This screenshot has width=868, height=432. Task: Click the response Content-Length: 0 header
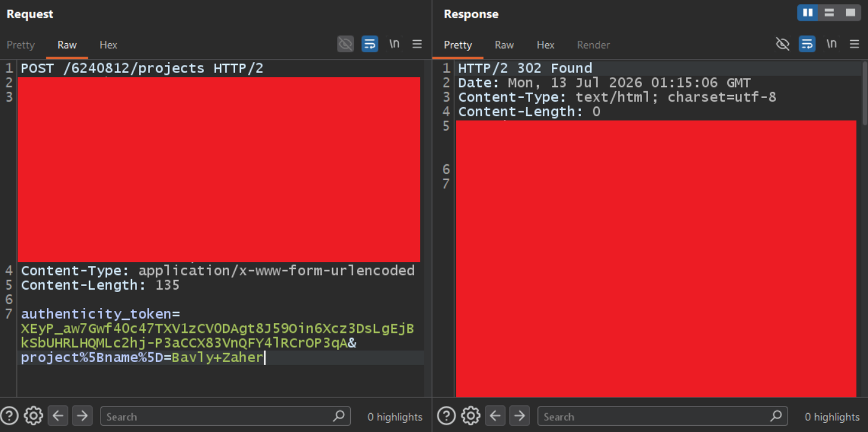[529, 112]
